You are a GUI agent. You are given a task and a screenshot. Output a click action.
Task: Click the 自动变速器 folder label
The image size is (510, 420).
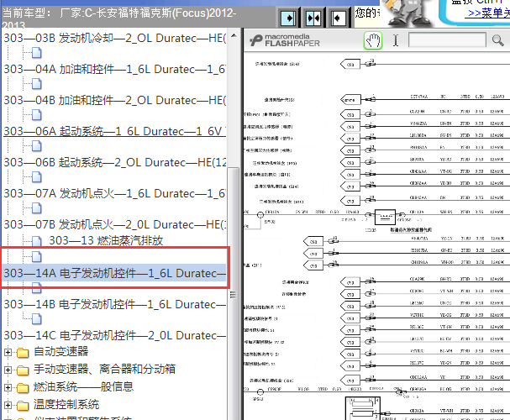[61, 351]
